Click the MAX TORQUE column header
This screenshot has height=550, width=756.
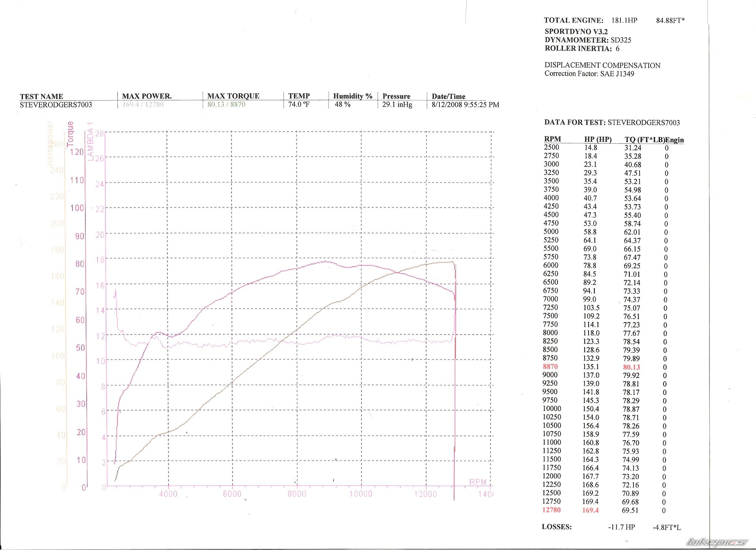(233, 96)
